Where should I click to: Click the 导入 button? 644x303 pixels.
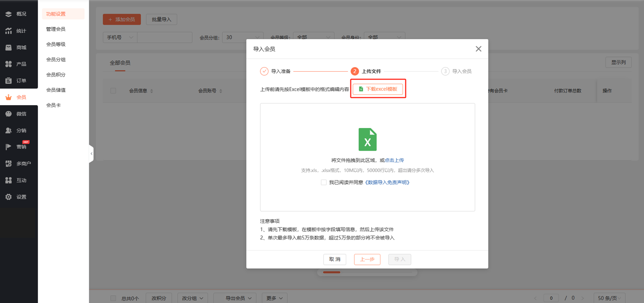click(400, 259)
